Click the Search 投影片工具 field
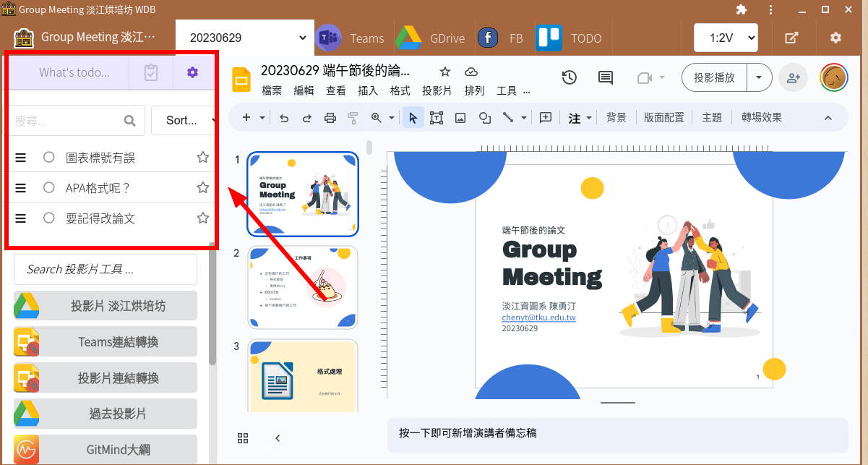This screenshot has height=465, width=868. [106, 269]
